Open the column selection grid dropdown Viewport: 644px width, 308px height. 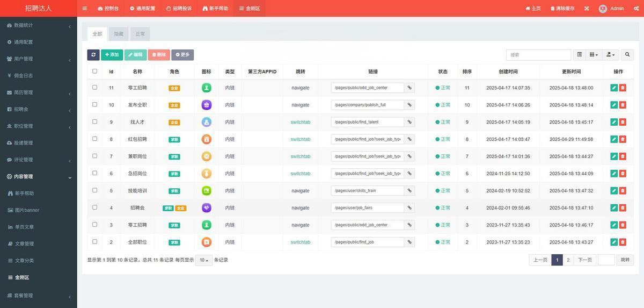coord(594,55)
